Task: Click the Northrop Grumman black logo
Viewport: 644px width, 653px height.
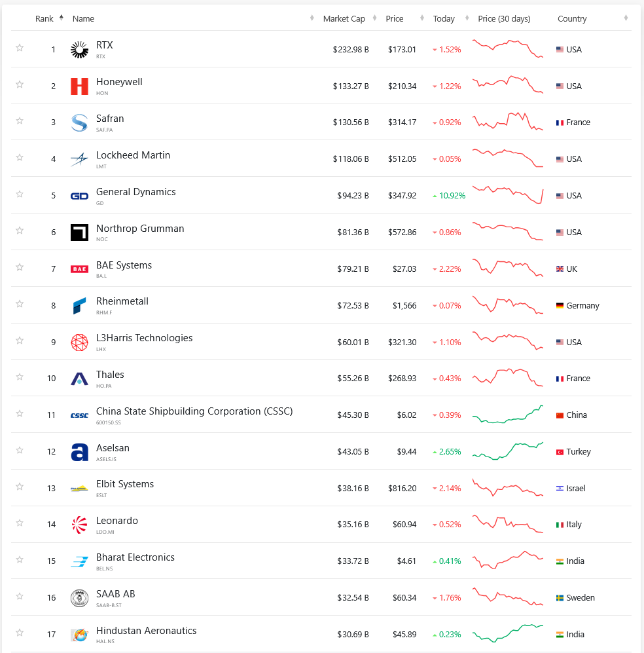Action: [x=79, y=233]
